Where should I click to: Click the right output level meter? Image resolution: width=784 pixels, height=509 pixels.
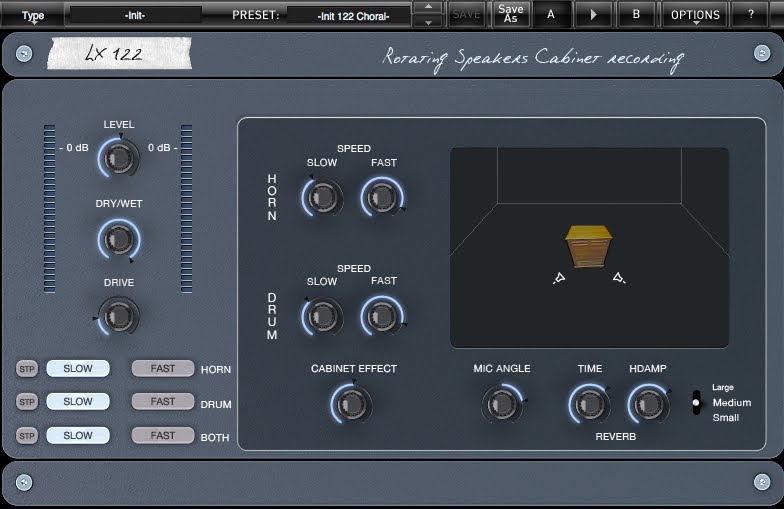click(x=186, y=208)
